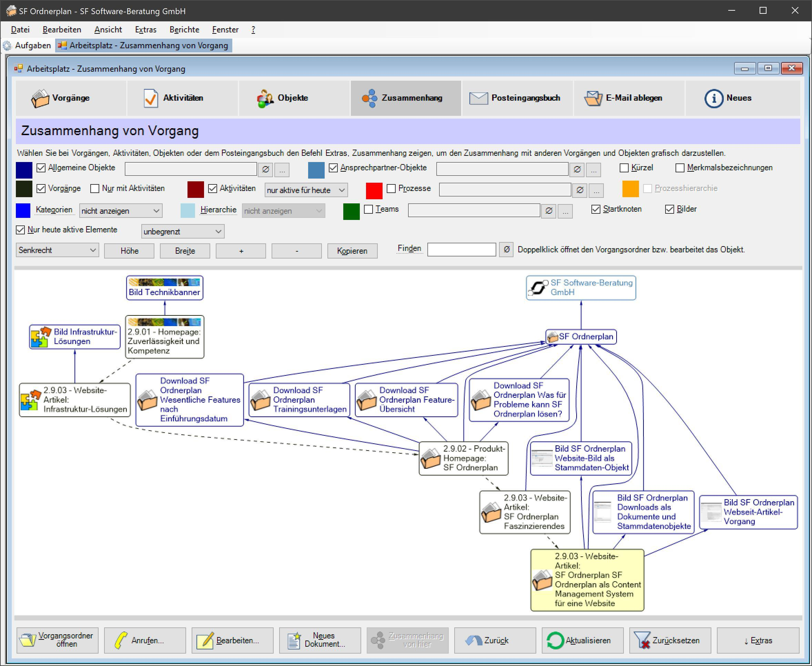Viewport: 812px width, 666px height.
Task: Open the Vorgänge folder icon tab
Action: (x=40, y=98)
